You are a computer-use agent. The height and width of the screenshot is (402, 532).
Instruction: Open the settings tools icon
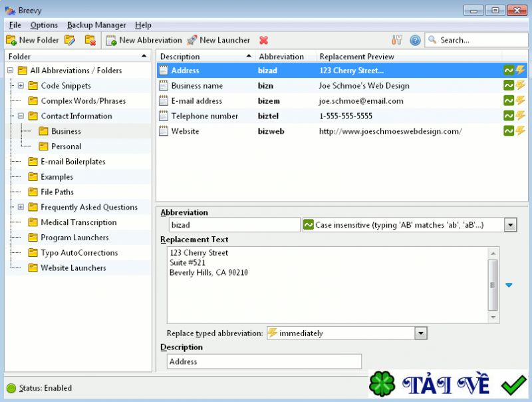397,40
